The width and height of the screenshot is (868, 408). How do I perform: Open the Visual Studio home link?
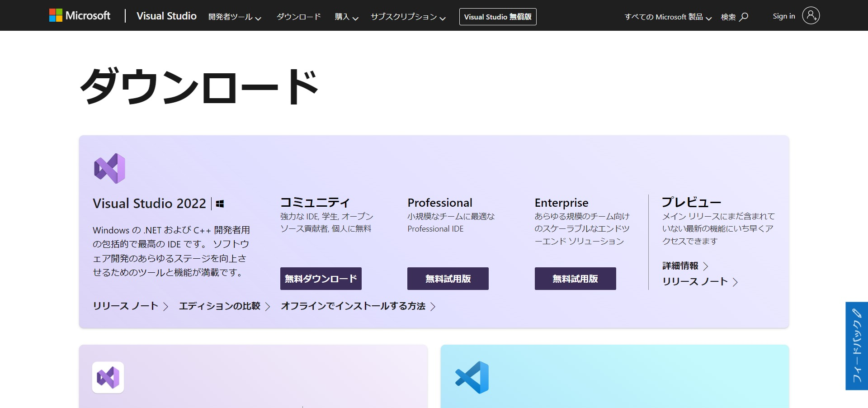point(166,16)
